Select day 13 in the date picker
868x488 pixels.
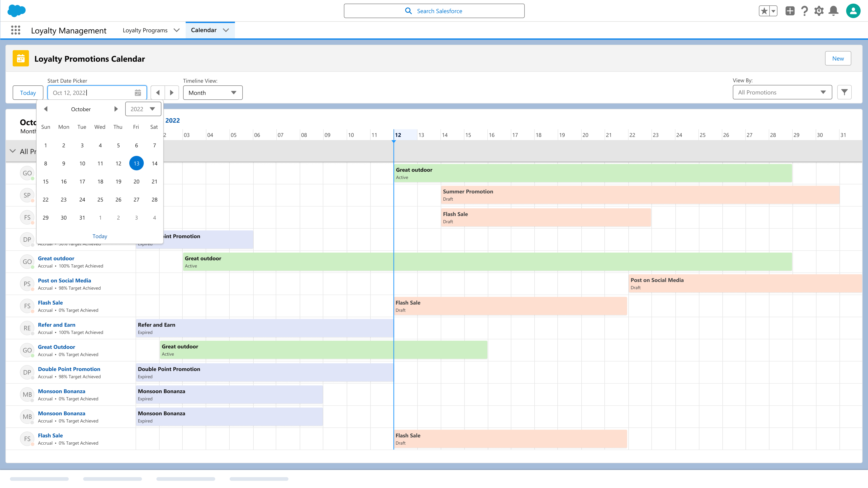point(137,163)
